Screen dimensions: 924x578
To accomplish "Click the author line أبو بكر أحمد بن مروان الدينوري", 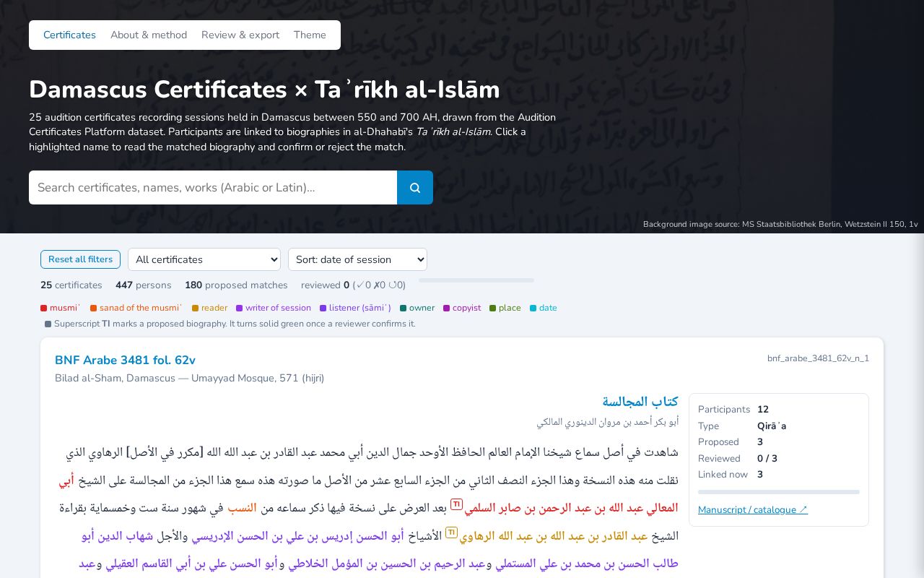I will 608,422.
